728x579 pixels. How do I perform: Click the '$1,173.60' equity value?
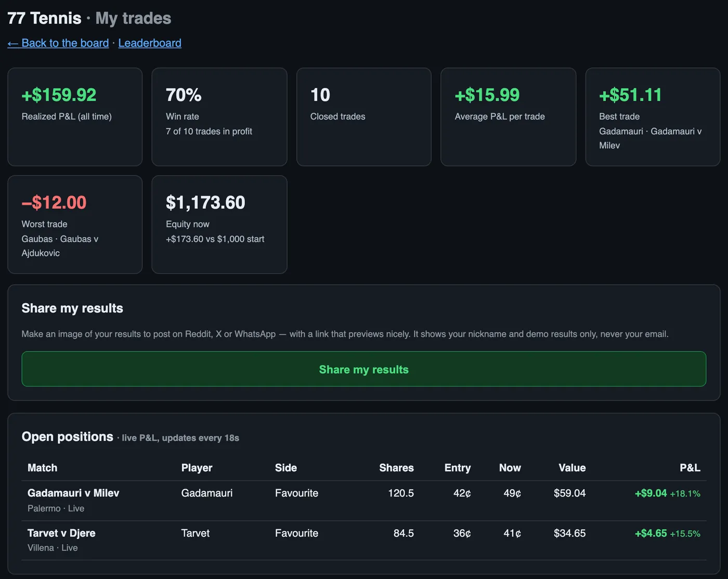point(205,202)
